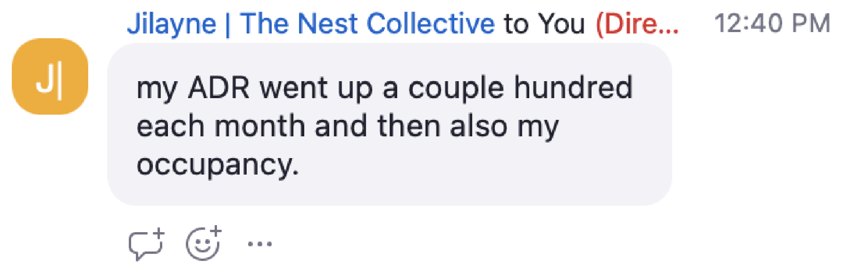
Task: Click "Jilayne" in the sender name
Action: click(172, 24)
